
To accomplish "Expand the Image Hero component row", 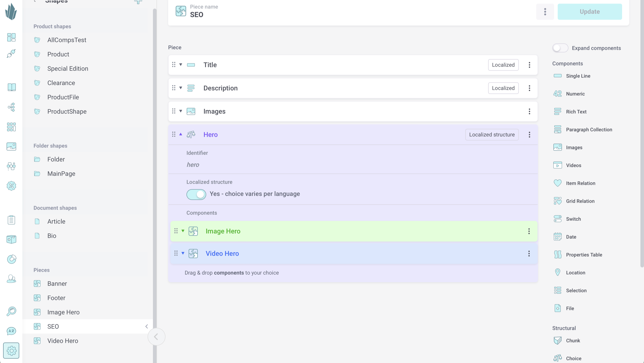I will click(x=183, y=231).
